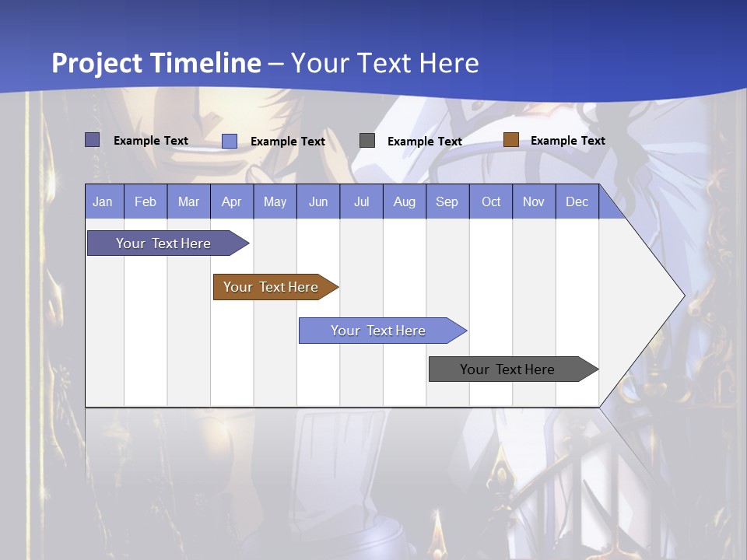Click the purple legend color square
Image resolution: width=747 pixels, height=560 pixels.
pyautogui.click(x=92, y=140)
